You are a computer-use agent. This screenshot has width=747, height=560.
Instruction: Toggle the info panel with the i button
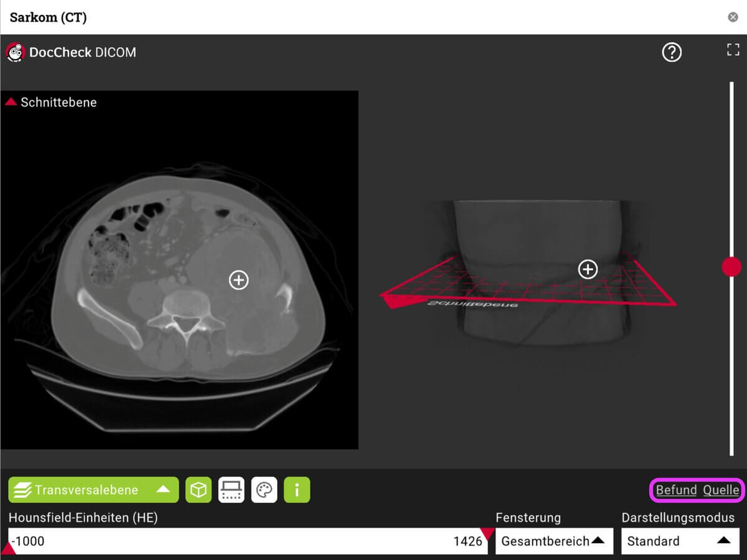[x=297, y=490]
